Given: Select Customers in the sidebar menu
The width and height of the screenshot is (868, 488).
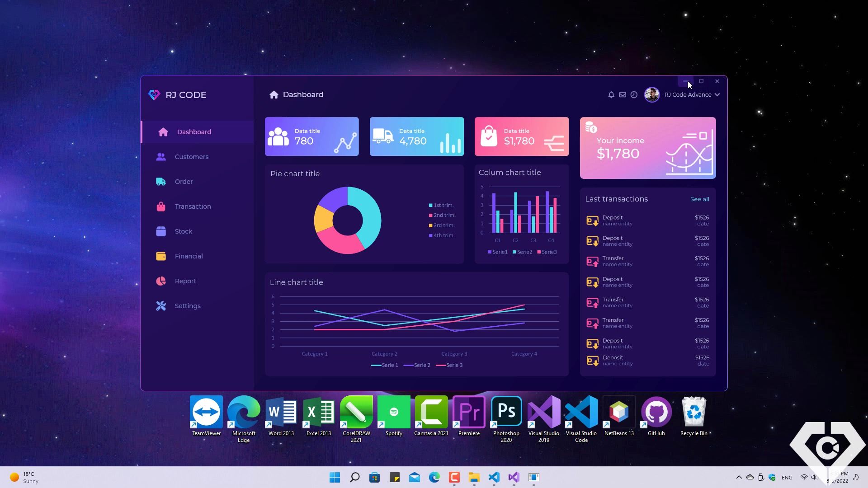Looking at the screenshot, I should tap(191, 157).
